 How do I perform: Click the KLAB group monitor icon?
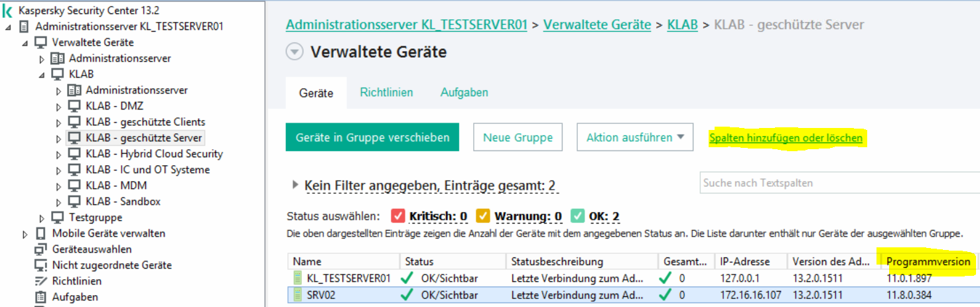click(x=58, y=74)
